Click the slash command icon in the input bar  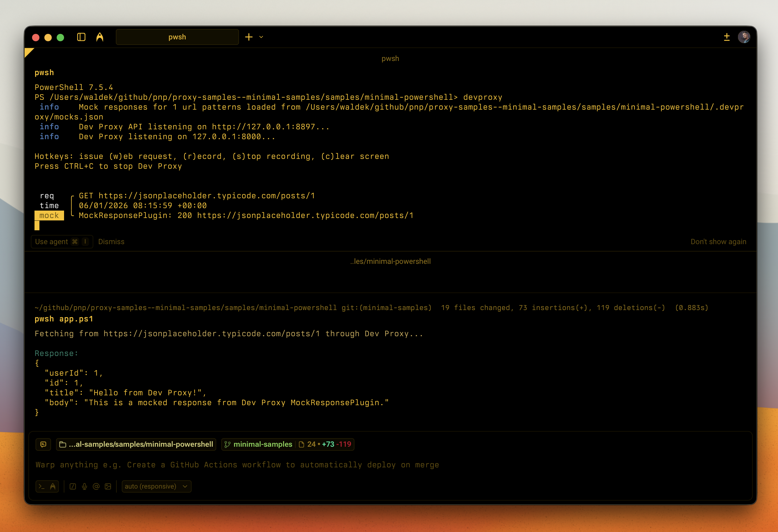tap(72, 486)
